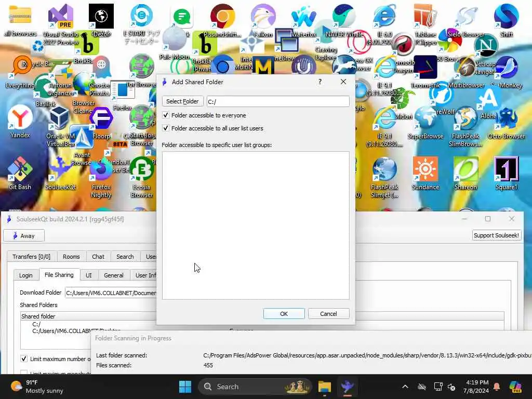Screen dimensions: 532x399
Task: Click the SoulseekQt taskbar icon
Action: pos(348,387)
